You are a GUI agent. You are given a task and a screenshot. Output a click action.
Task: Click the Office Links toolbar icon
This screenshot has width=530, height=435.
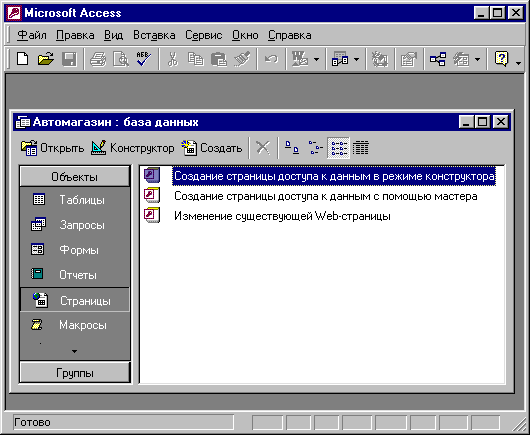[300, 59]
